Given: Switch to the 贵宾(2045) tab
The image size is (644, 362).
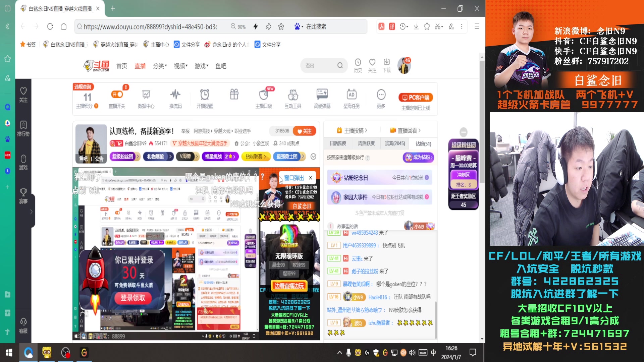Looking at the screenshot, I should tap(395, 143).
